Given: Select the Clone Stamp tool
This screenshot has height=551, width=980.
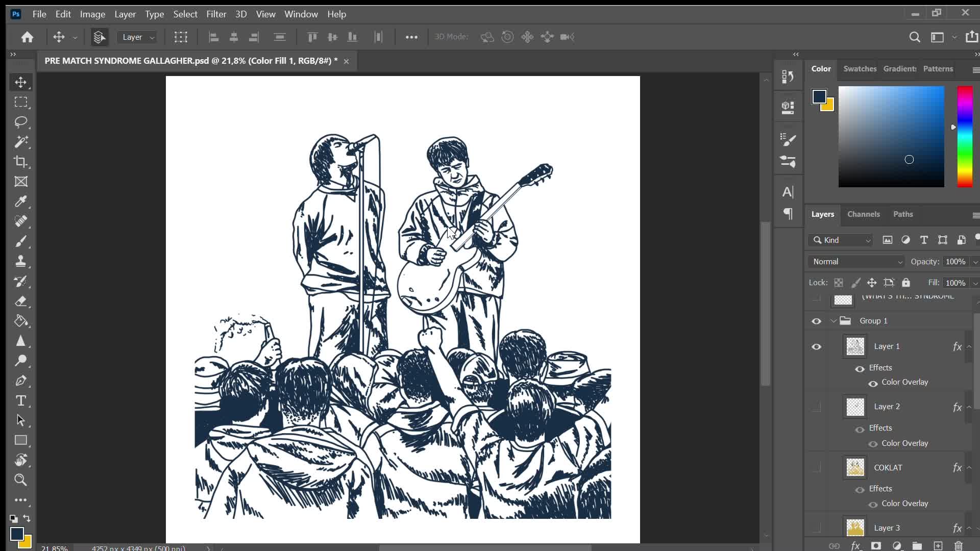Looking at the screenshot, I should 21,261.
